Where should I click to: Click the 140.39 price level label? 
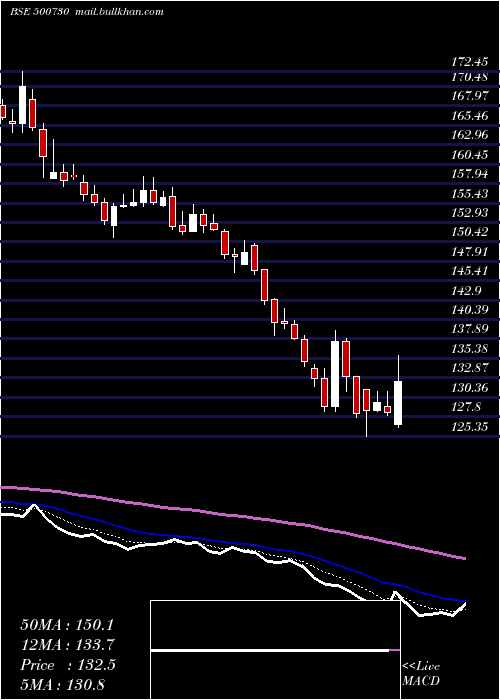[x=469, y=310]
